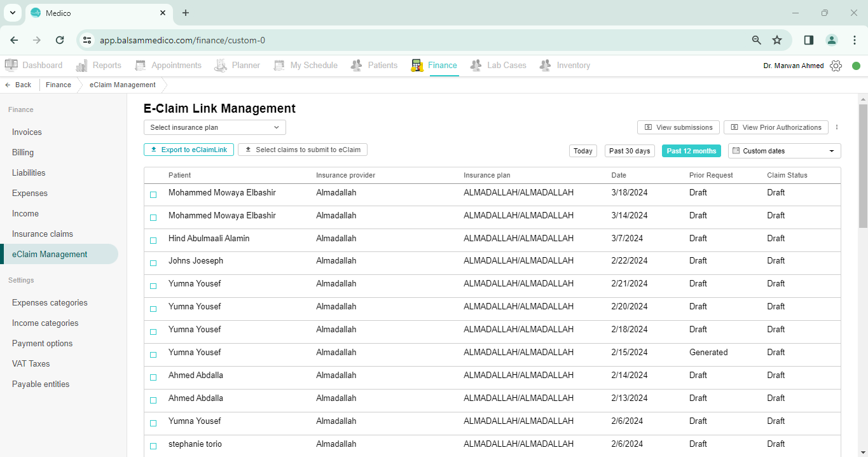Click the Export to eClaimLink button
The height and width of the screenshot is (457, 868).
(188, 150)
